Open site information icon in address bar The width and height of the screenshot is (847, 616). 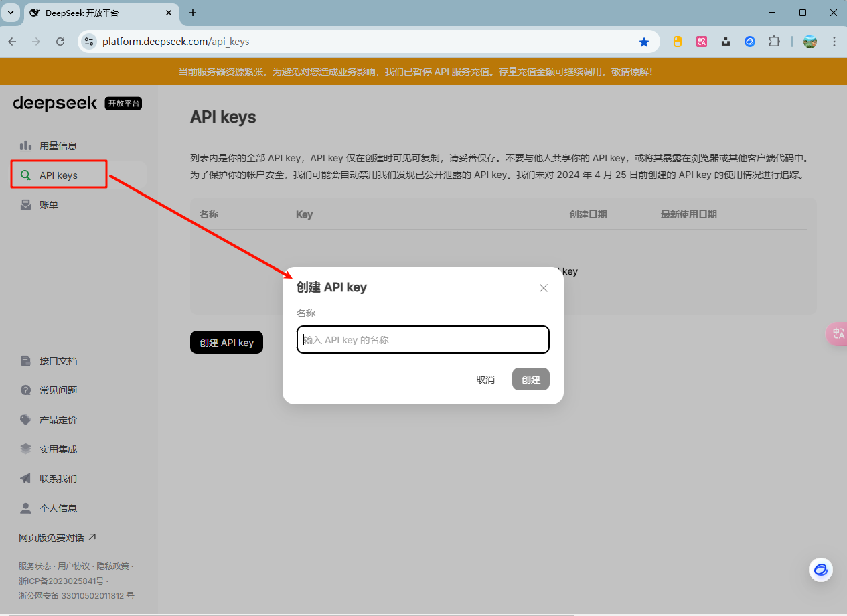pos(89,42)
